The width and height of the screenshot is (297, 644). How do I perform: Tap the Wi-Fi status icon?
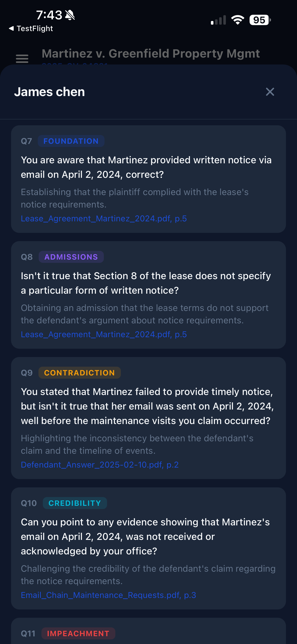pos(238,20)
